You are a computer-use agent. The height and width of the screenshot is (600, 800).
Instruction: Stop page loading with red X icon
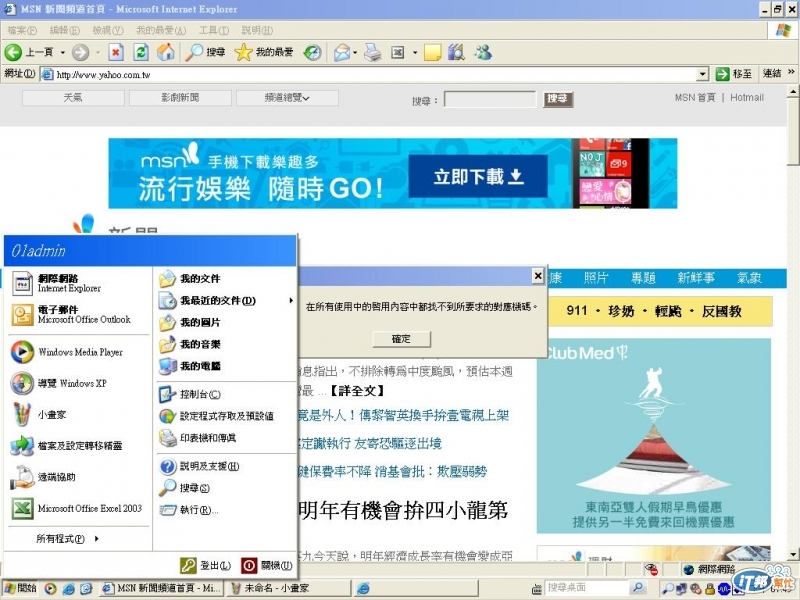pos(116,52)
